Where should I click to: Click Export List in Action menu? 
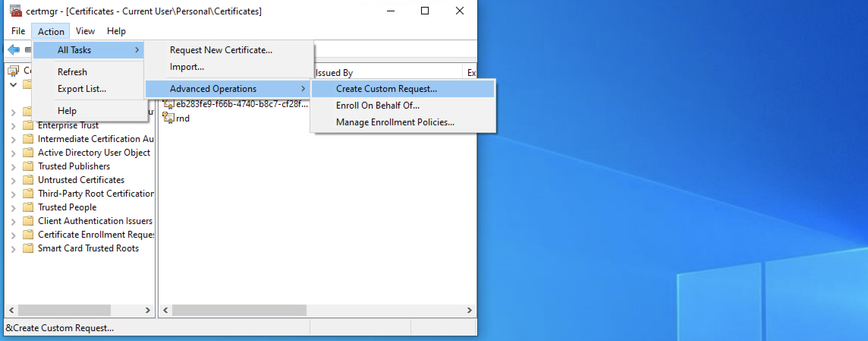82,89
